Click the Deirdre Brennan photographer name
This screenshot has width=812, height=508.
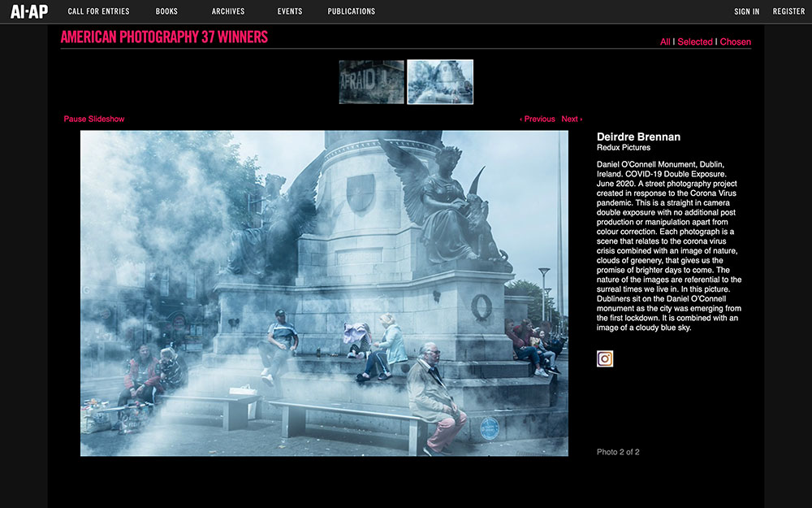tap(638, 137)
